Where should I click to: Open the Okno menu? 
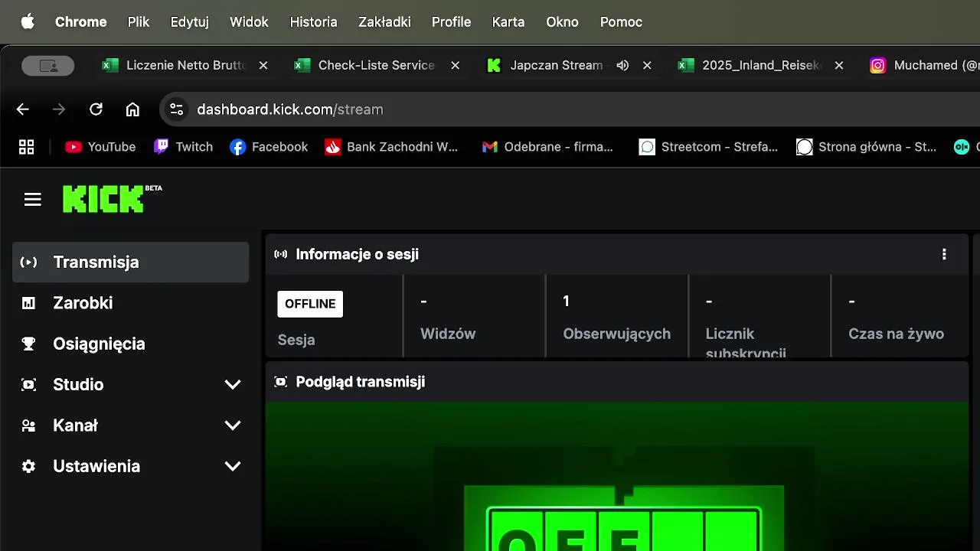pos(562,22)
